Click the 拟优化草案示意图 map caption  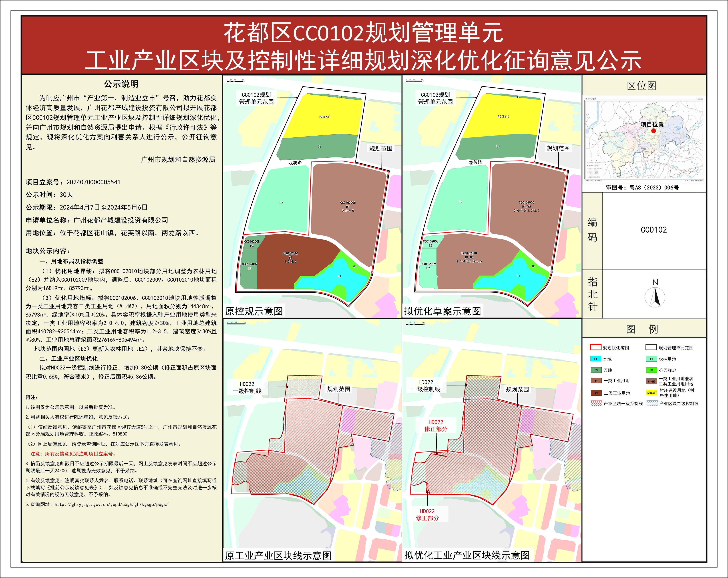click(442, 311)
